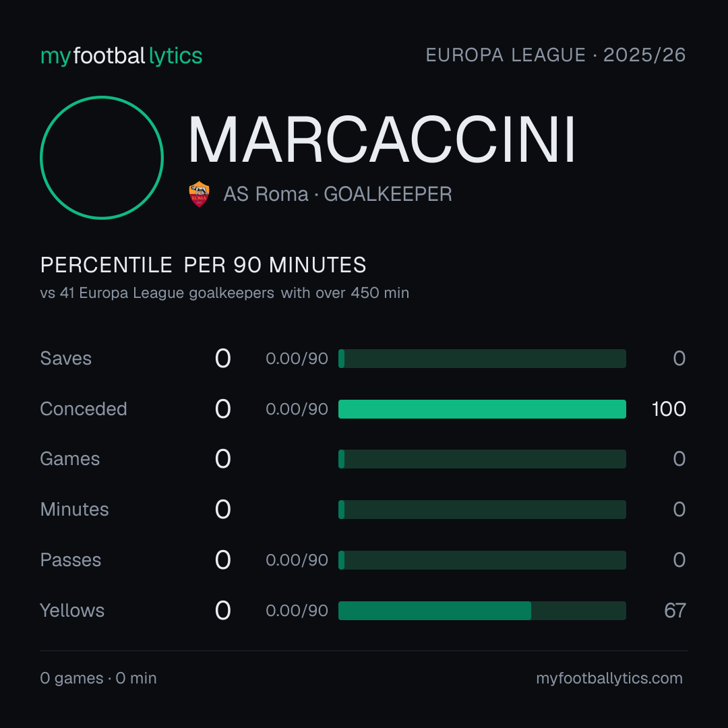Click the 67 percentile value for Yellows
The width and height of the screenshot is (728, 728).
(675, 611)
